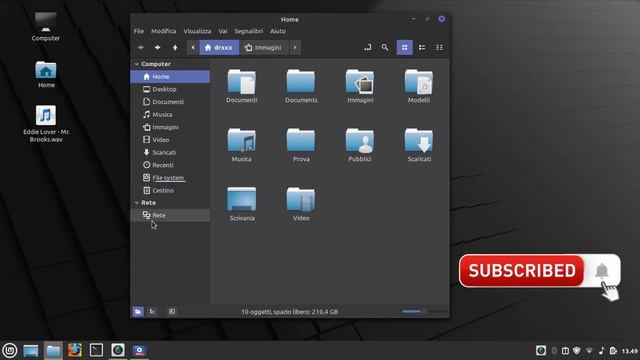Select Documenti in the sidebar

pos(170,102)
